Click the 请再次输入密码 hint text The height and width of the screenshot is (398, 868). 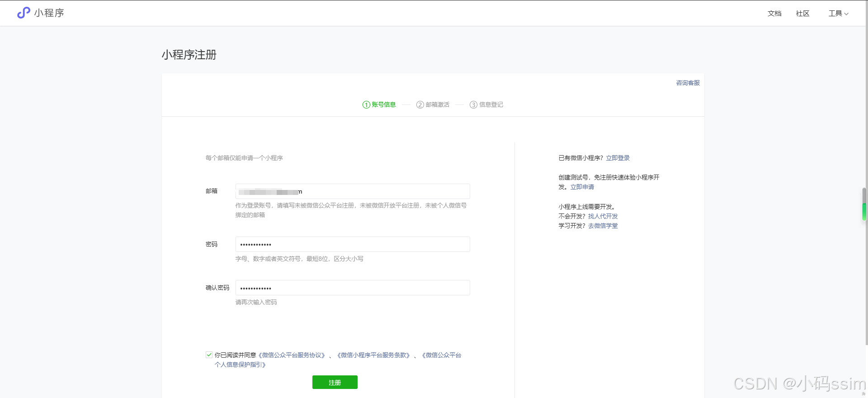tap(256, 302)
